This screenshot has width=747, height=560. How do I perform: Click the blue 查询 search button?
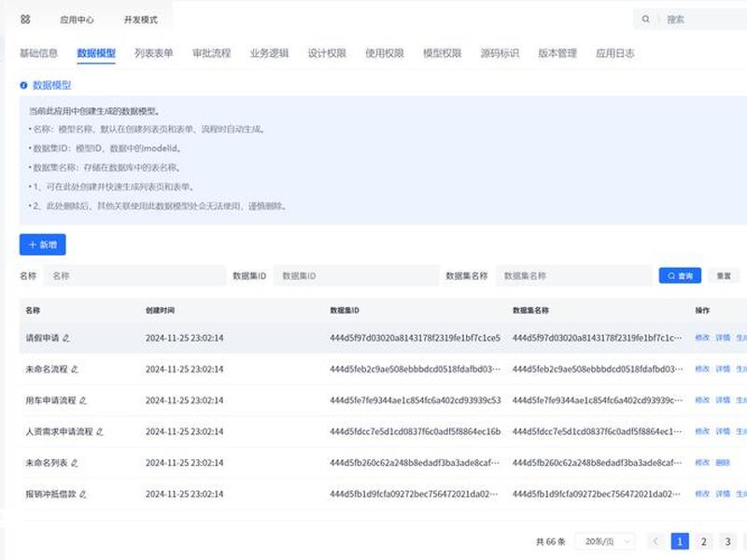click(x=680, y=275)
